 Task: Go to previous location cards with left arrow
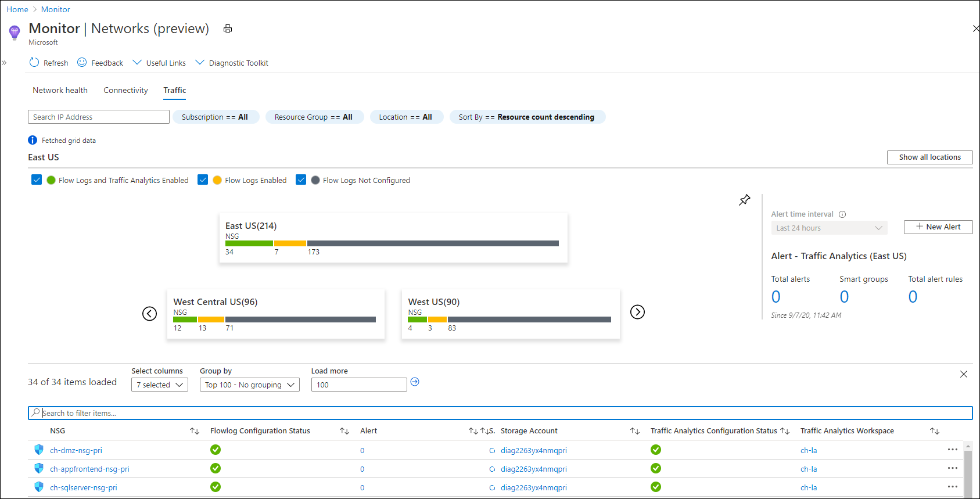[x=150, y=313]
